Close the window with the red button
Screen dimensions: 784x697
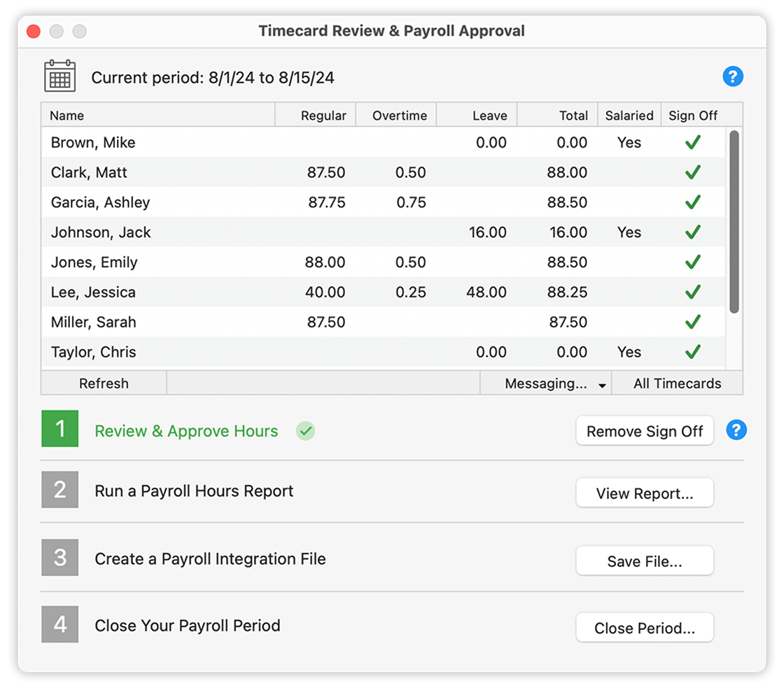34,31
